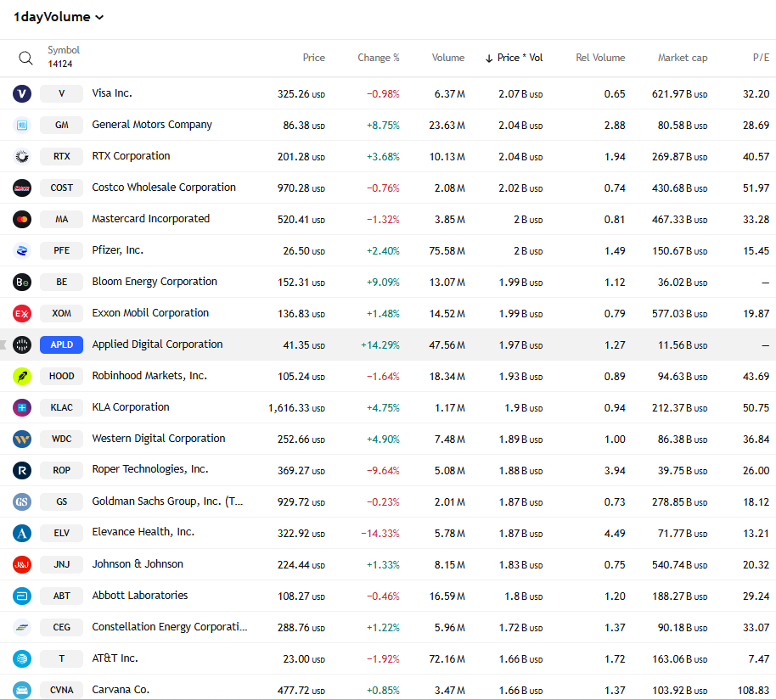This screenshot has width=776, height=700.
Task: Select the COST ticker badge
Action: (61, 188)
